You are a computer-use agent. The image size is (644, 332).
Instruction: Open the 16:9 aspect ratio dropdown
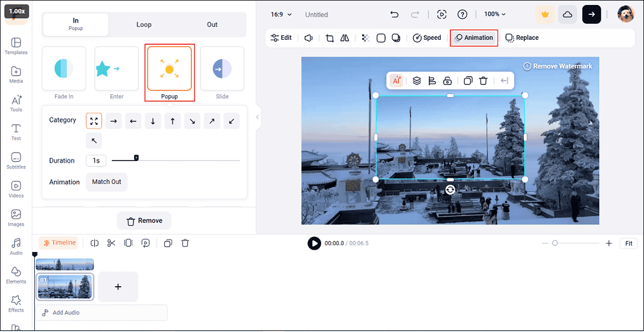(280, 14)
